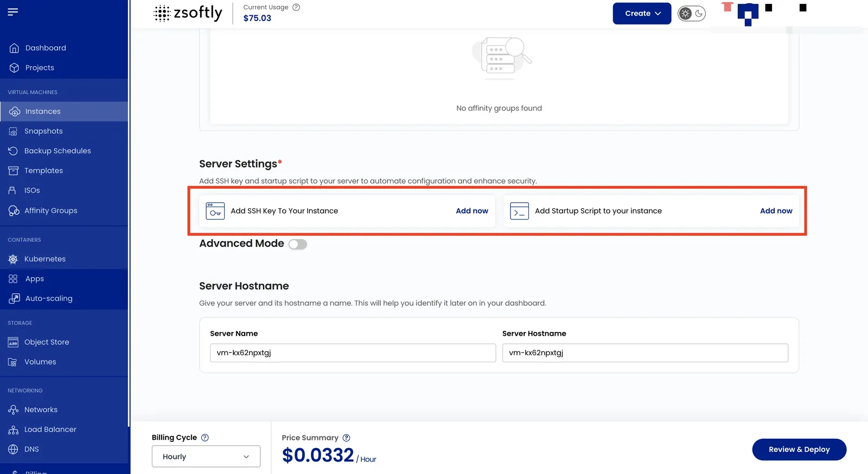Click the startup script terminal icon
Image resolution: width=868 pixels, height=474 pixels.
coord(520,211)
